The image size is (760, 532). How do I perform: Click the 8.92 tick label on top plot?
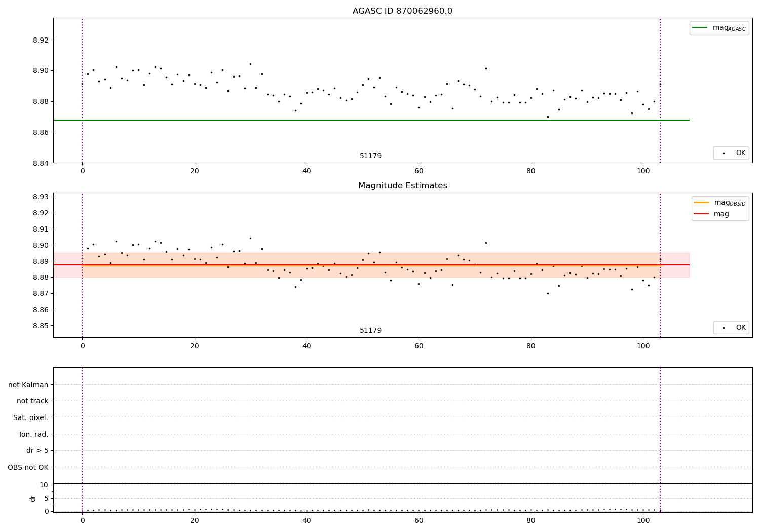[x=41, y=40]
